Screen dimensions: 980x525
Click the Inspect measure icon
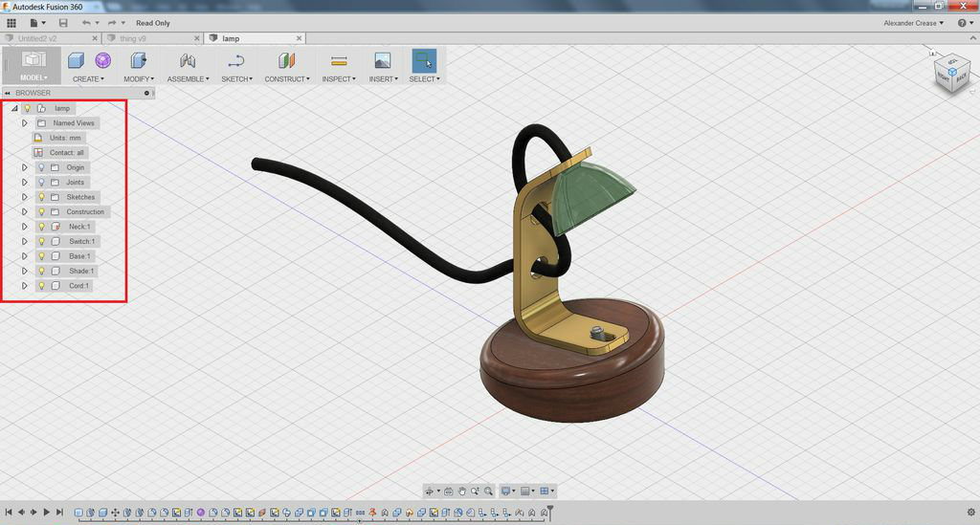tap(339, 60)
